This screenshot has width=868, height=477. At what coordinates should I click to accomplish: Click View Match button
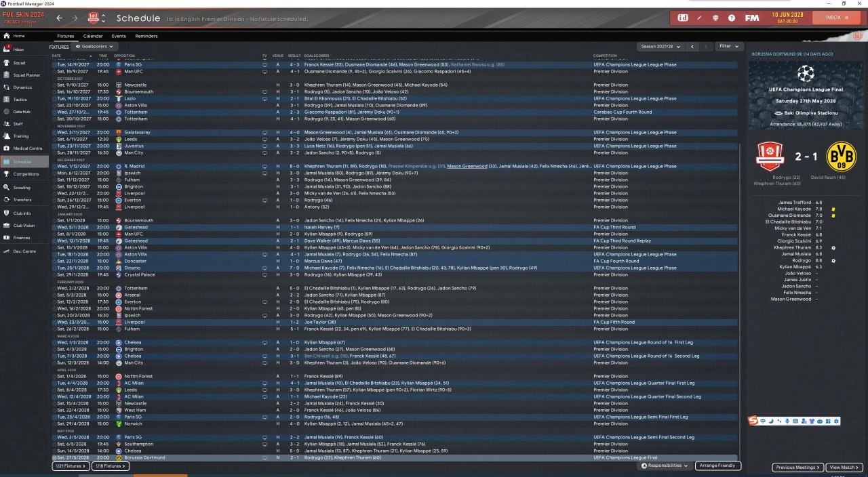click(844, 468)
